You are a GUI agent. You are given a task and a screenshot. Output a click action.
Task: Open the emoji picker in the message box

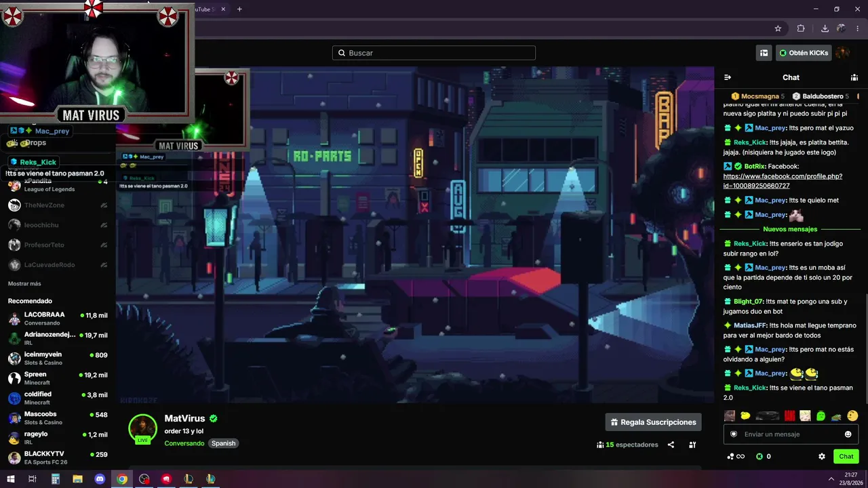[848, 434]
